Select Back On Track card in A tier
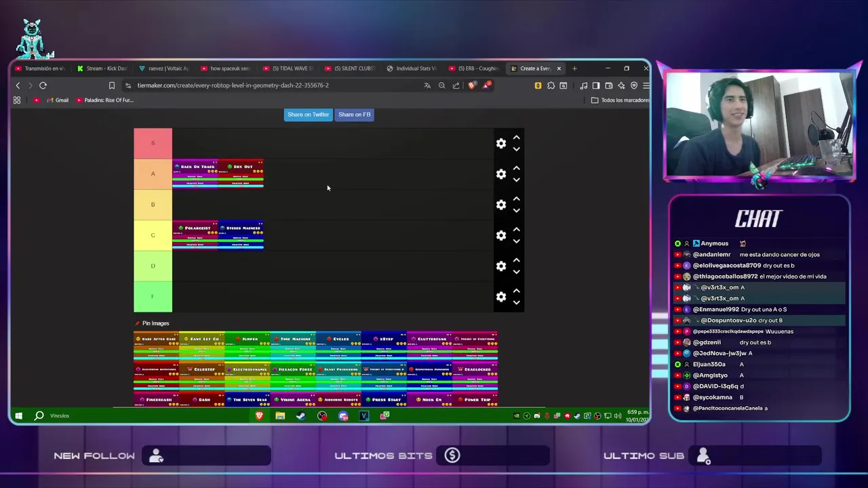The height and width of the screenshot is (488, 868). 195,174
